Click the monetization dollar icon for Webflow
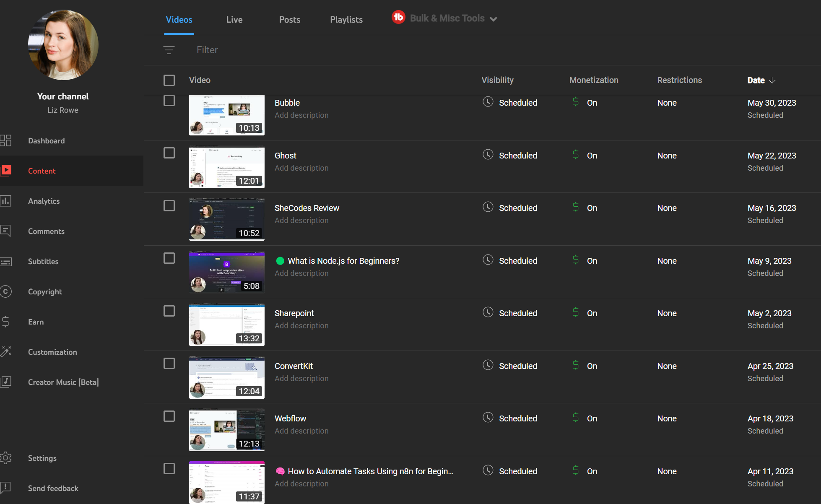The height and width of the screenshot is (504, 821). point(576,418)
